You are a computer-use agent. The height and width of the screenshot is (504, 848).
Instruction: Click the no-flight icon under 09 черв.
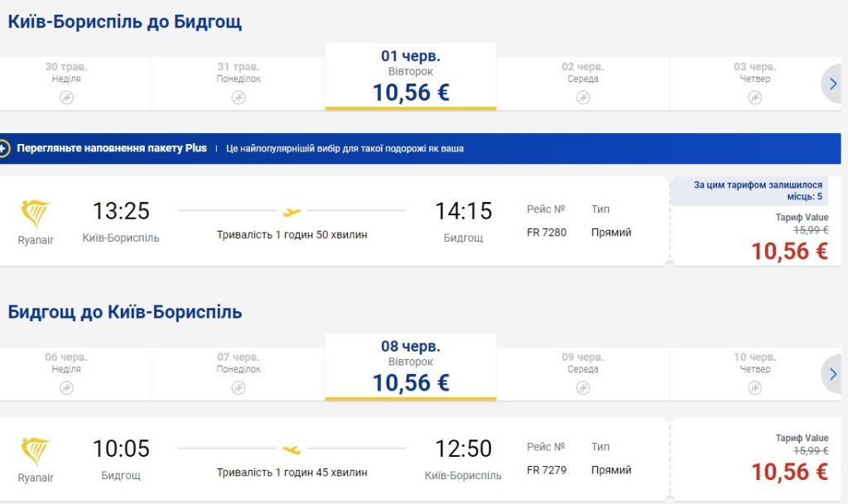tap(583, 388)
